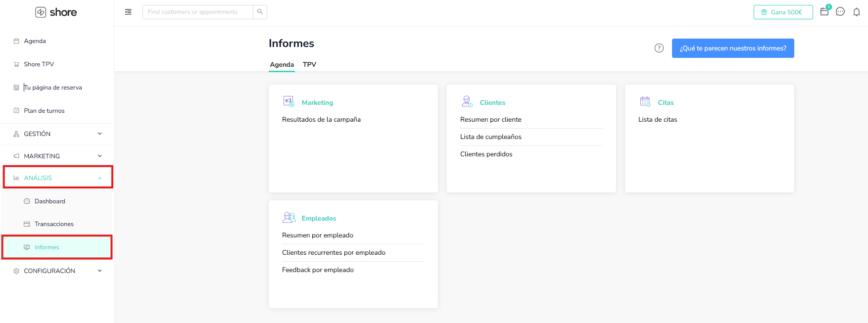Click the Marketing reports card icon

[289, 101]
